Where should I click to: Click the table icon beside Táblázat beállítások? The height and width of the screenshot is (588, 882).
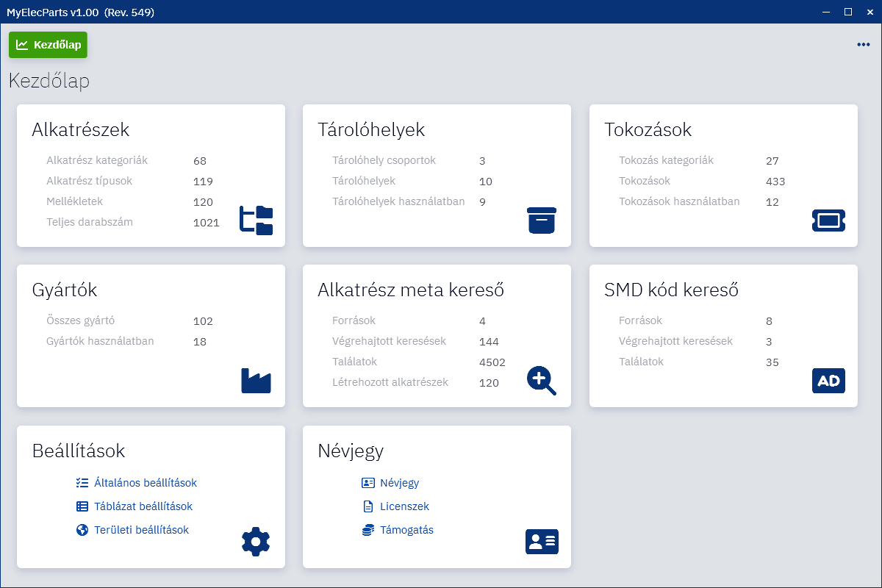pos(82,506)
